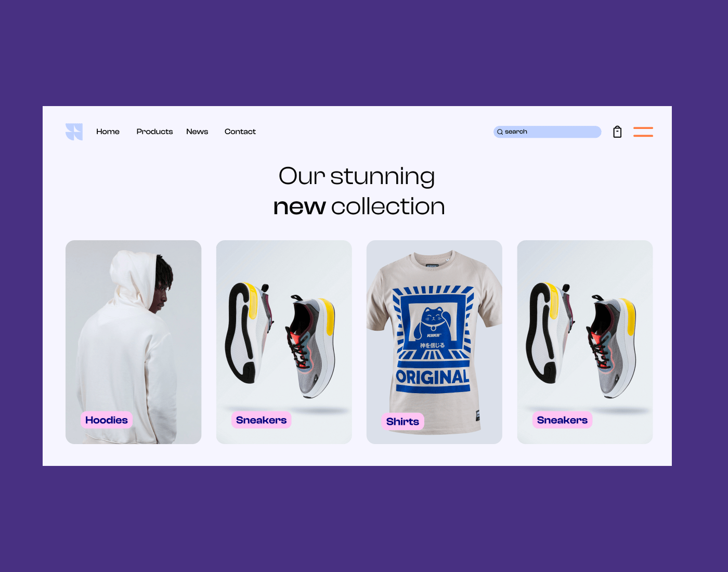Select the last Sneakers label

click(562, 420)
